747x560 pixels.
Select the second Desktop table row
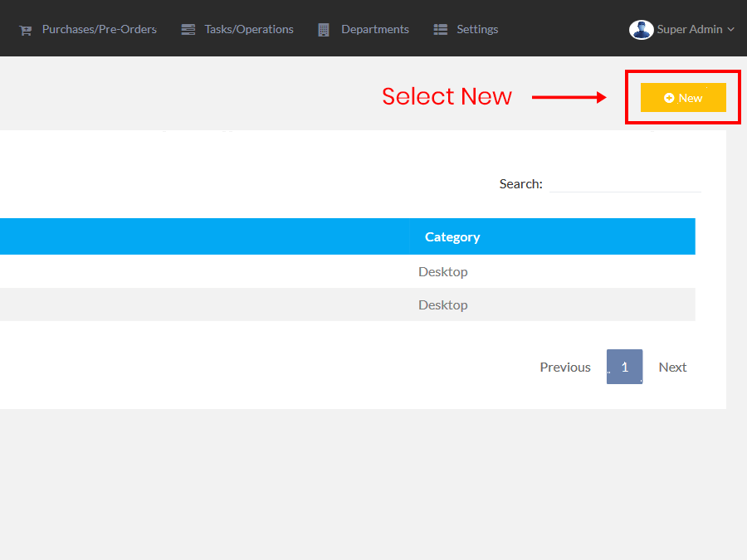pyautogui.click(x=442, y=304)
